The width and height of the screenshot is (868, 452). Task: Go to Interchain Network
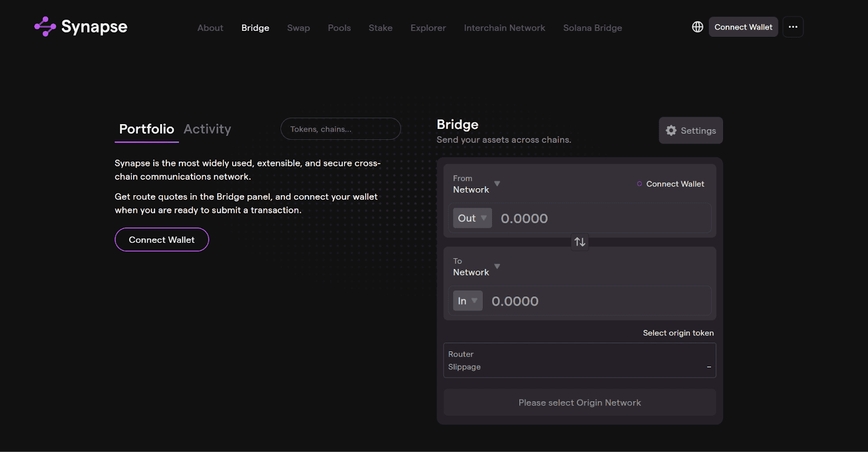[x=505, y=28]
